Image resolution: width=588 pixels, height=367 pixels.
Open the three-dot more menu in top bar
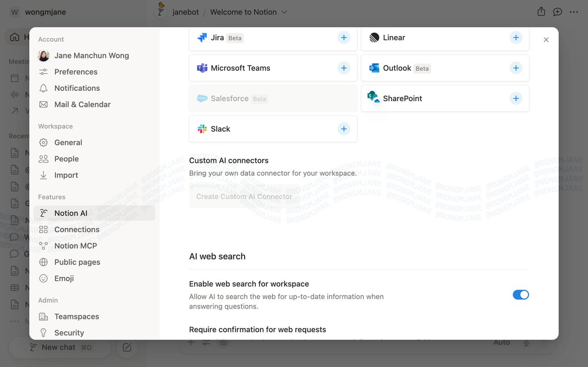point(574,12)
